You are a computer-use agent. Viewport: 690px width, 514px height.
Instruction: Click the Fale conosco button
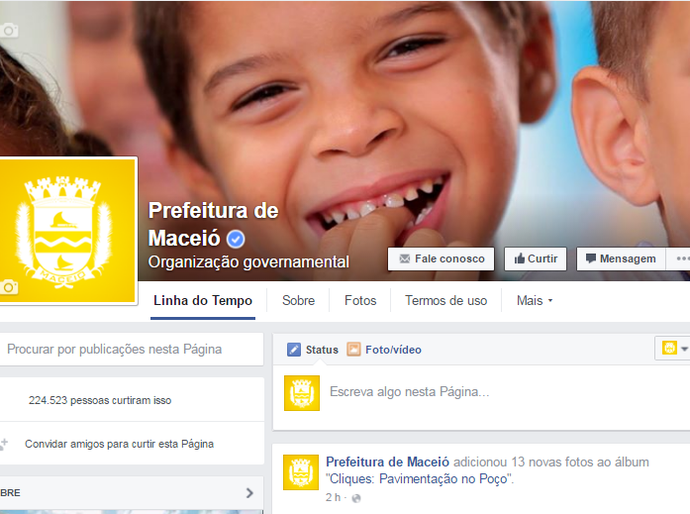point(441,259)
